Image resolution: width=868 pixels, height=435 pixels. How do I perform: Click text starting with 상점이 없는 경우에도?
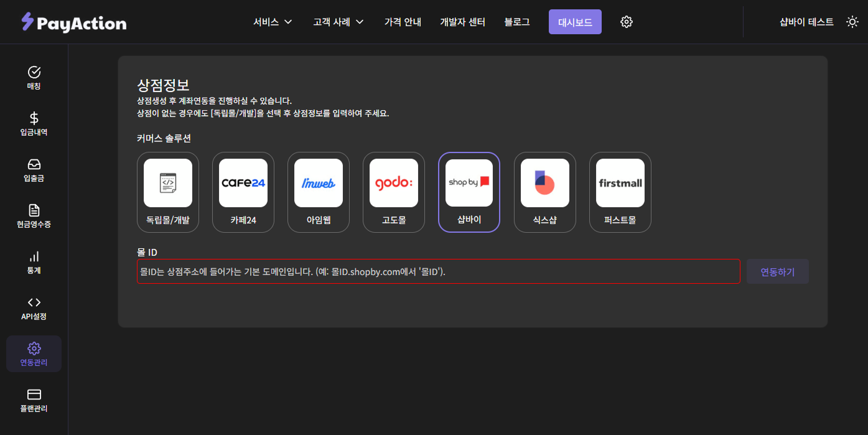pyautogui.click(x=263, y=113)
